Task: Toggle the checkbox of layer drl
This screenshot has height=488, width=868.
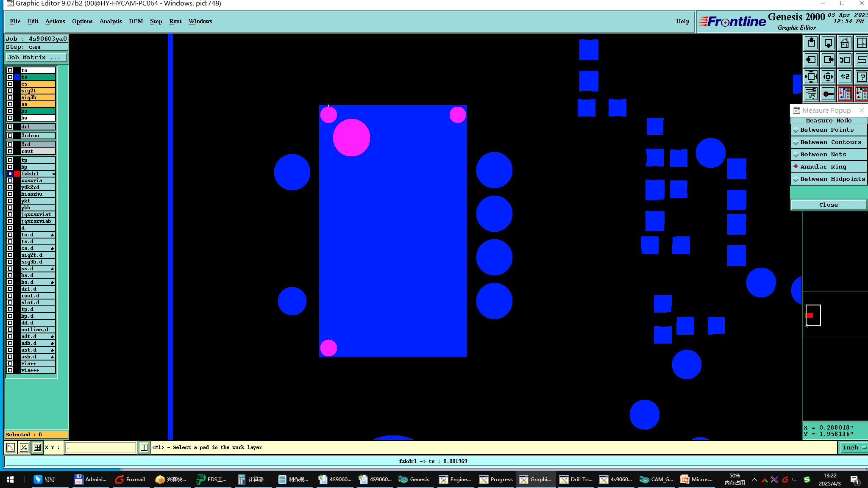Action: pyautogui.click(x=10, y=127)
